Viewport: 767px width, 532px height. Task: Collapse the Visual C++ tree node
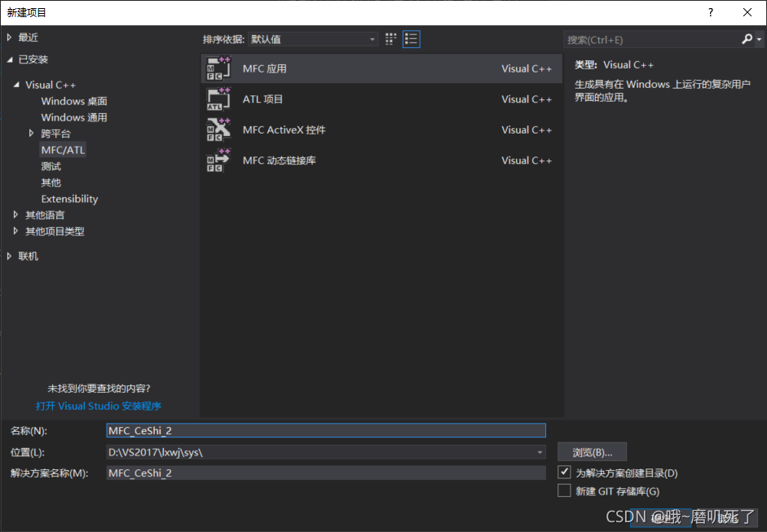pyautogui.click(x=16, y=85)
